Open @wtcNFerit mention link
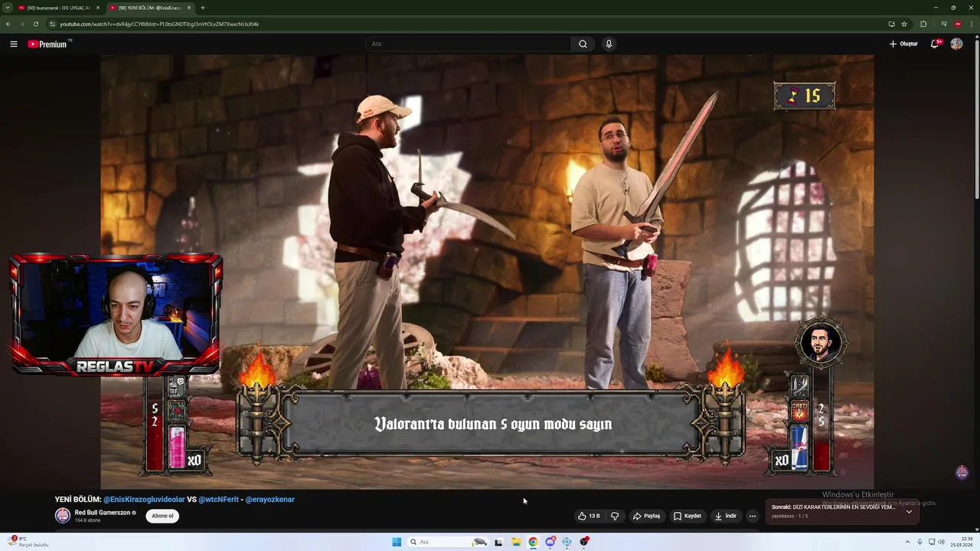This screenshot has height=551, width=980. [x=218, y=499]
